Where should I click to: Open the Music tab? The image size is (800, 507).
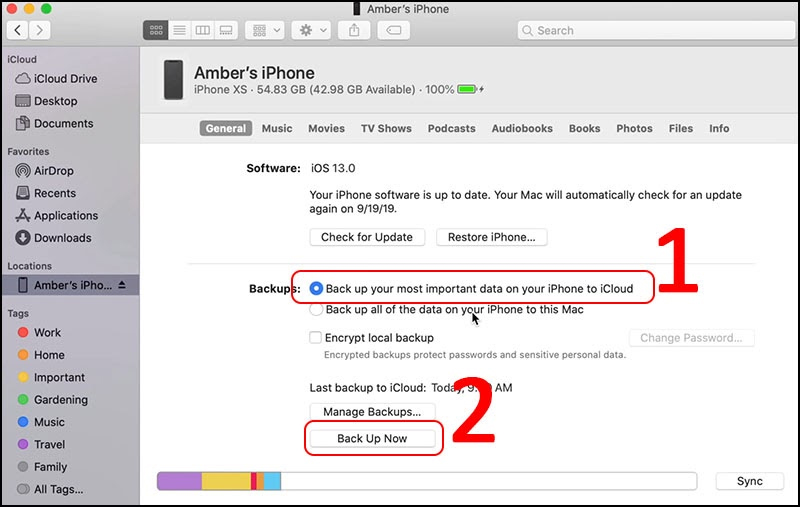pyautogui.click(x=277, y=129)
